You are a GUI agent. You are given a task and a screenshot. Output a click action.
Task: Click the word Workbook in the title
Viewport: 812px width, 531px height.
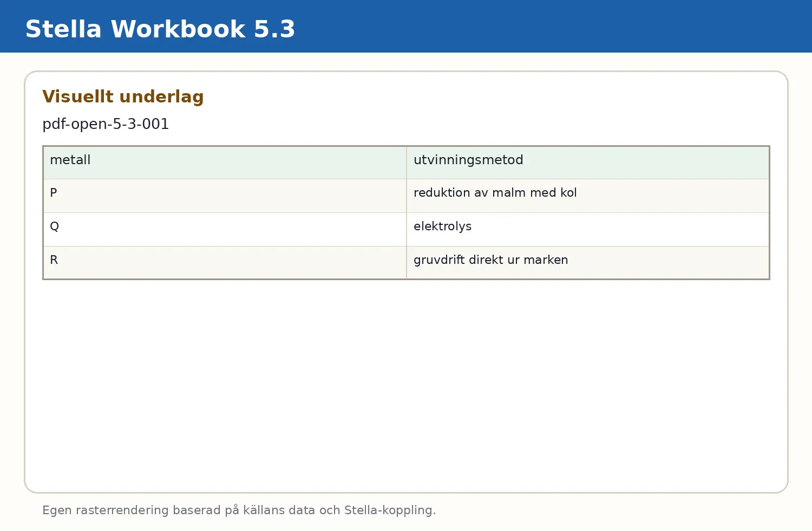click(178, 29)
